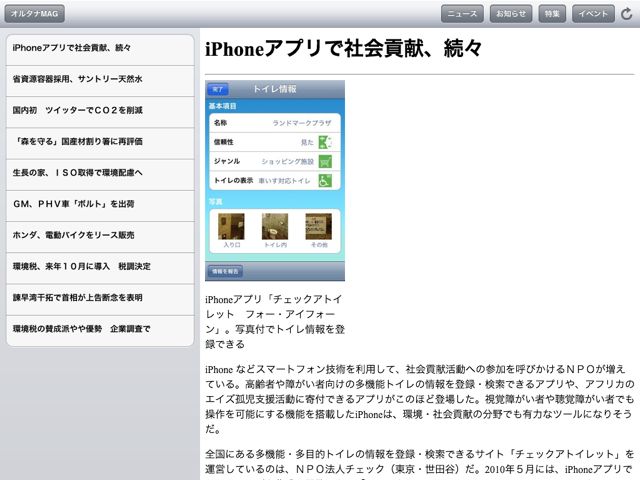Screen dimensions: 640x480
Task: Open 環境税、来年10月に導入 税調決定 article
Action: [100, 268]
